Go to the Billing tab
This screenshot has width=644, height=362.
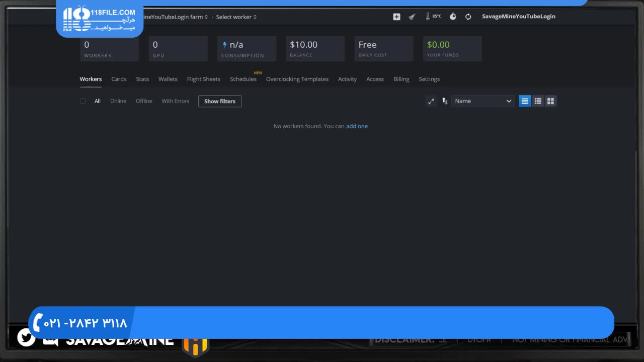pos(401,79)
